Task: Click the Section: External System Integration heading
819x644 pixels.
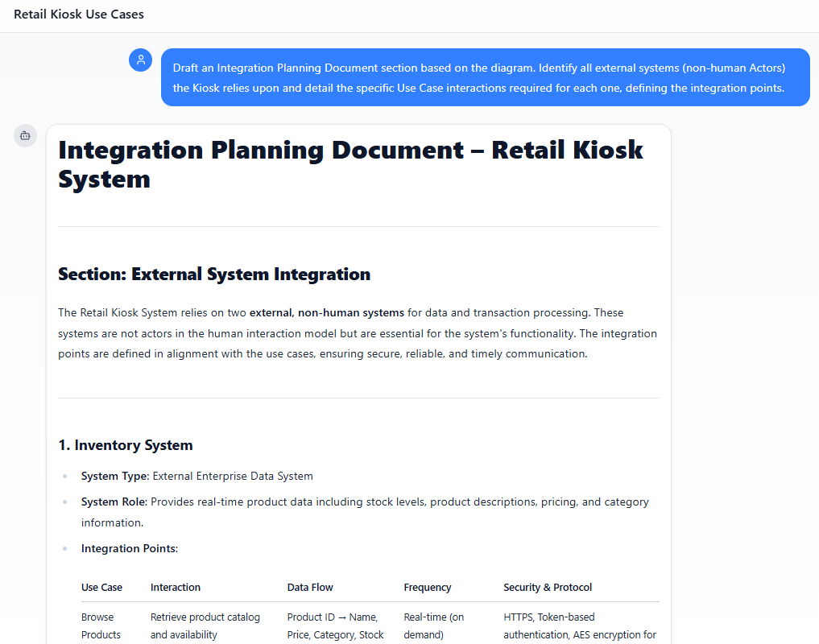Action: pos(214,275)
